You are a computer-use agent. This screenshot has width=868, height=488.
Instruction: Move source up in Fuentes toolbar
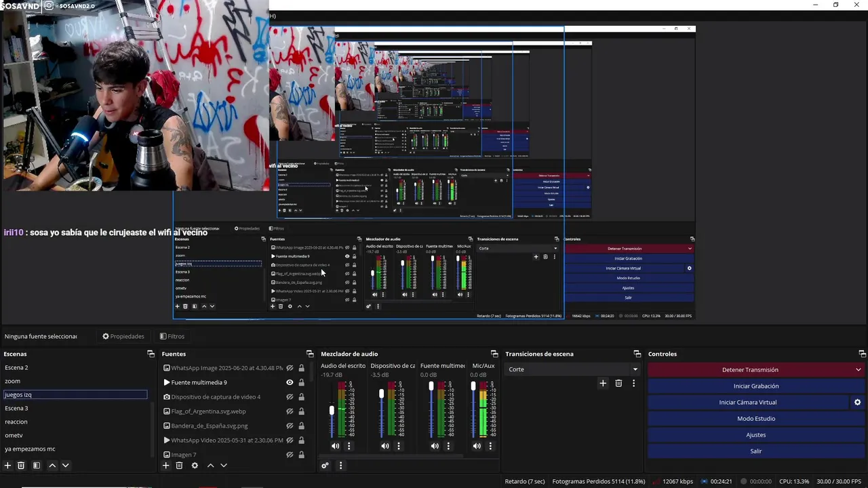pos(210,466)
